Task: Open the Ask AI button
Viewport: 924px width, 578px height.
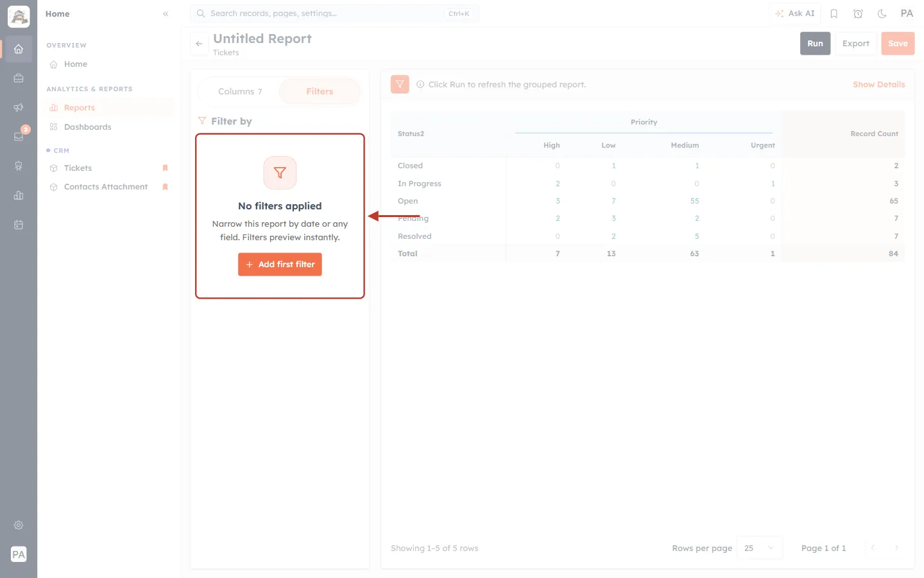Action: tap(795, 13)
